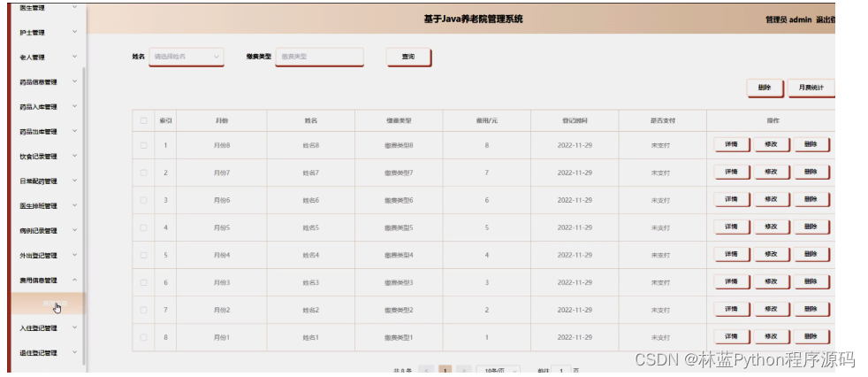
Task: Click the 缴费类型8 table cell
Action: coord(399,145)
